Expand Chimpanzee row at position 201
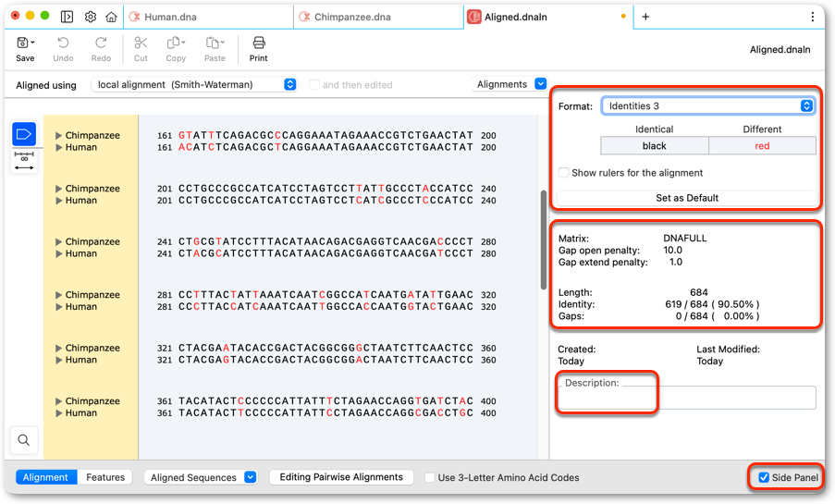Image resolution: width=835 pixels, height=504 pixels. pos(58,189)
